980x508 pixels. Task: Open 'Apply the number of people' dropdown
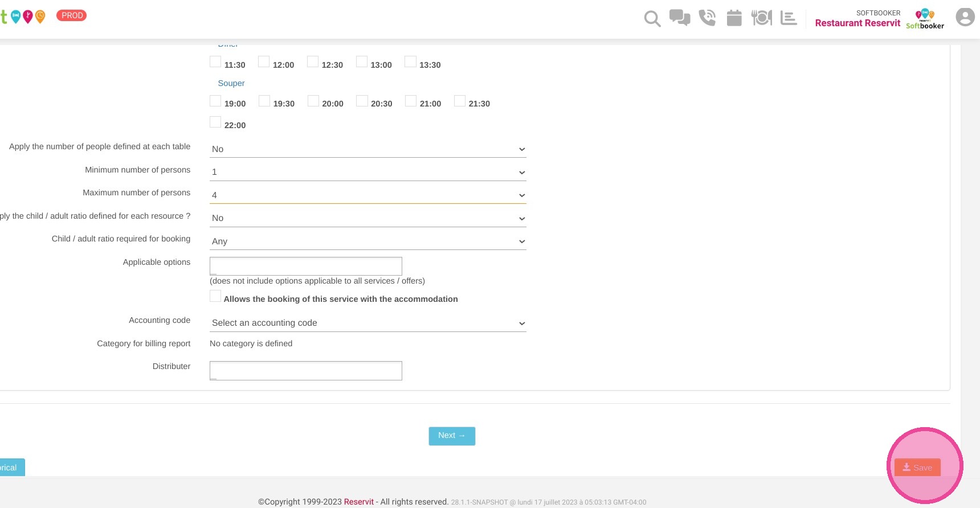point(367,149)
